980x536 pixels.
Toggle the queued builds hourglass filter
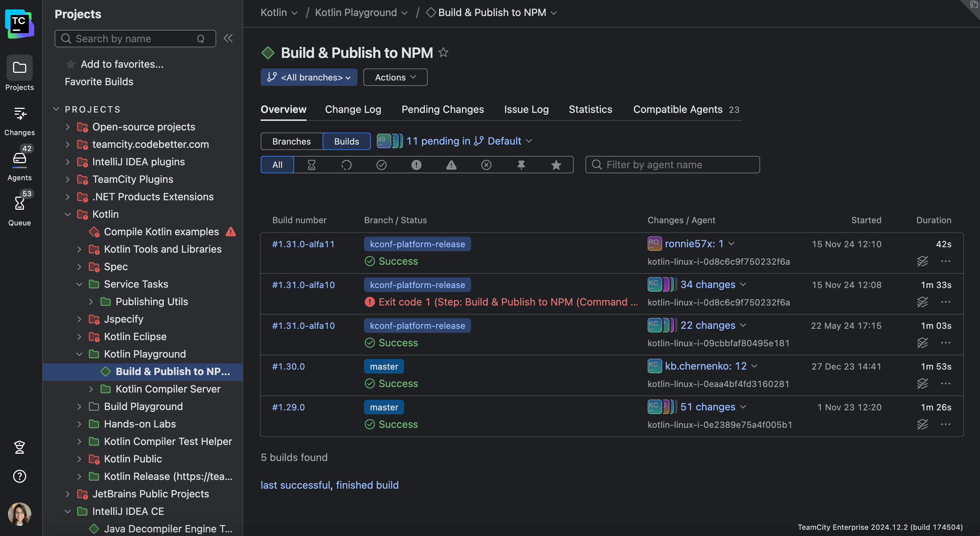[x=311, y=165]
